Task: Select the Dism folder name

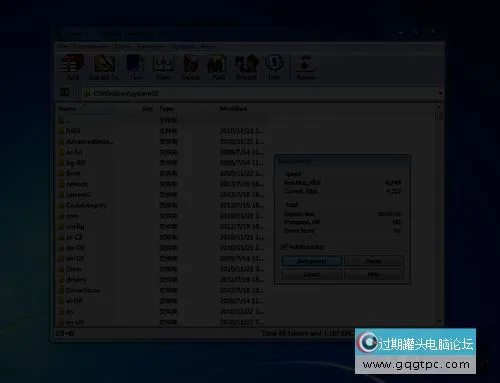Action: click(73, 269)
